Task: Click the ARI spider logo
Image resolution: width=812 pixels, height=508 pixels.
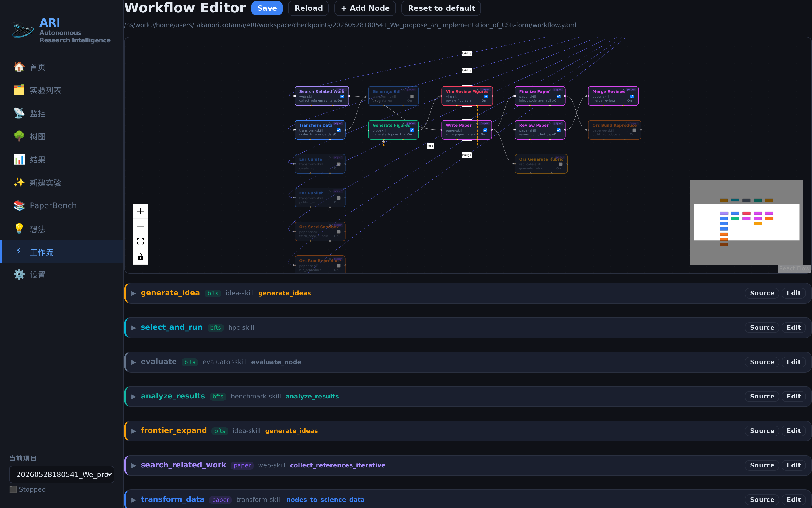Action: pyautogui.click(x=23, y=30)
